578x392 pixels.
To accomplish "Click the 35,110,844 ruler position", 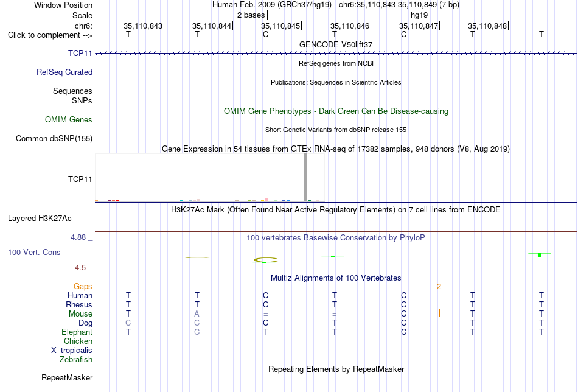I will tap(212, 26).
